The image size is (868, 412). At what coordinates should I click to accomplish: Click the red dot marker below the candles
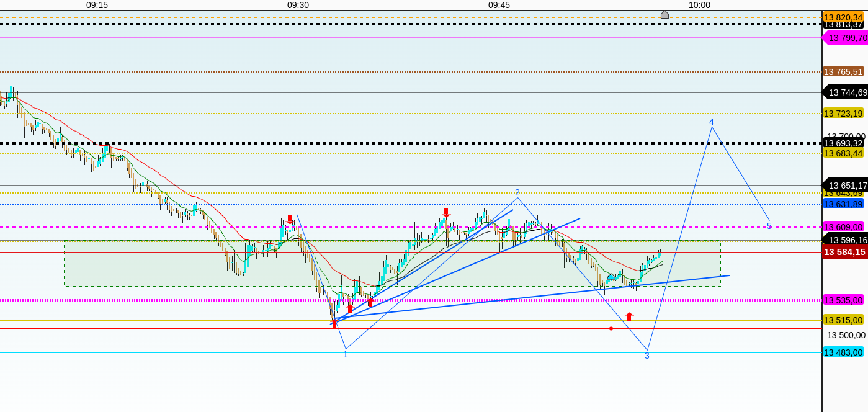click(x=611, y=328)
